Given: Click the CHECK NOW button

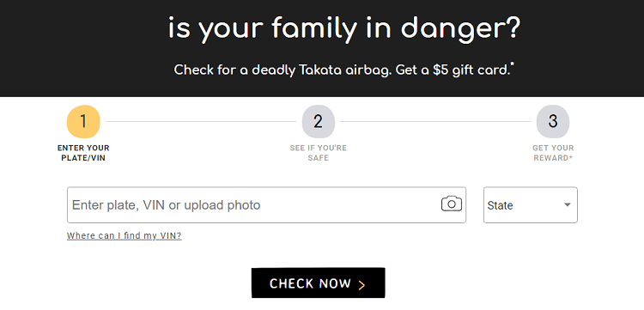Looking at the screenshot, I should point(318,283).
